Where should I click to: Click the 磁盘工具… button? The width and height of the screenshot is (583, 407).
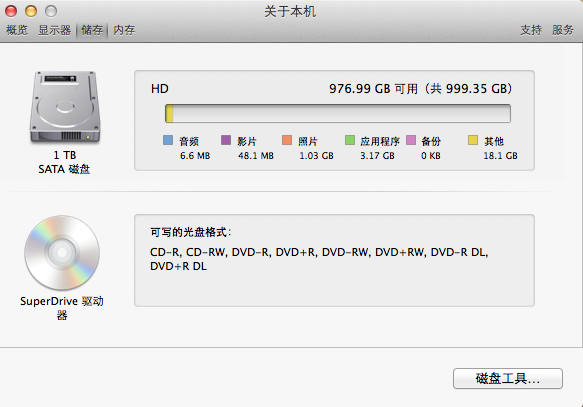(508, 378)
